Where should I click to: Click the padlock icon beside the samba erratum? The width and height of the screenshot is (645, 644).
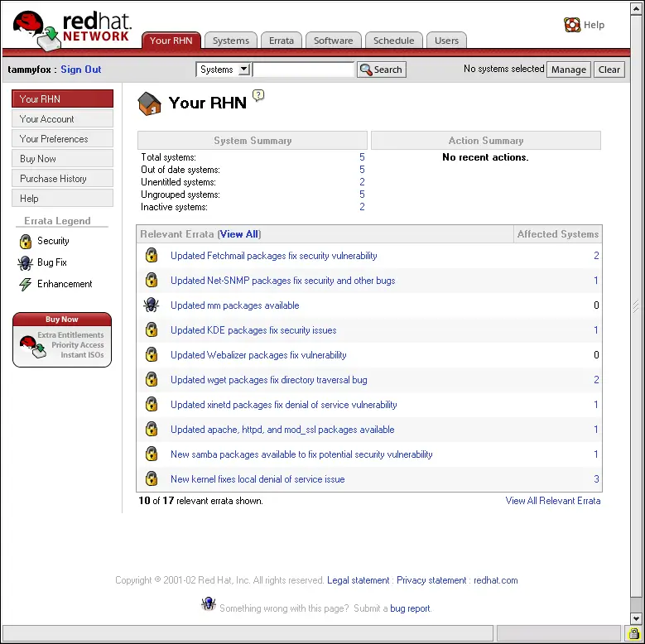(x=152, y=454)
